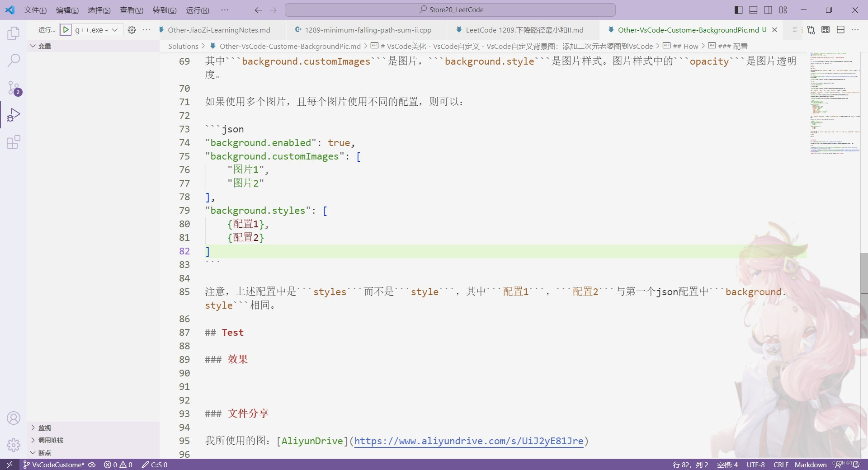Change indentation via 空格: 4
The width and height of the screenshot is (868, 470).
[727, 465]
